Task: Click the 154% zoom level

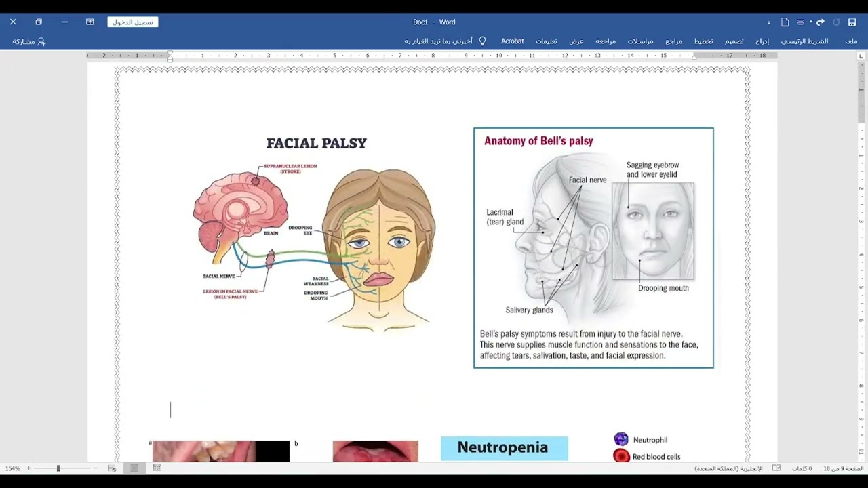Action: click(x=12, y=468)
